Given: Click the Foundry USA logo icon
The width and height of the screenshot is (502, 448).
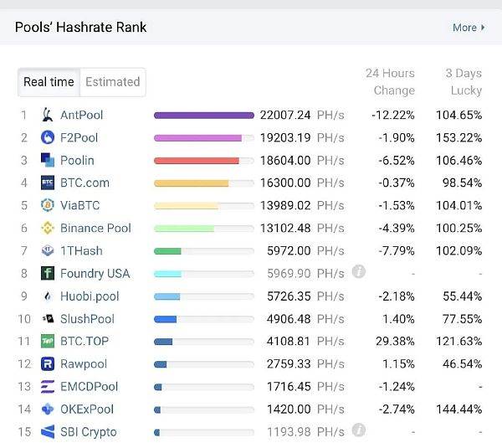Looking at the screenshot, I should (x=48, y=273).
